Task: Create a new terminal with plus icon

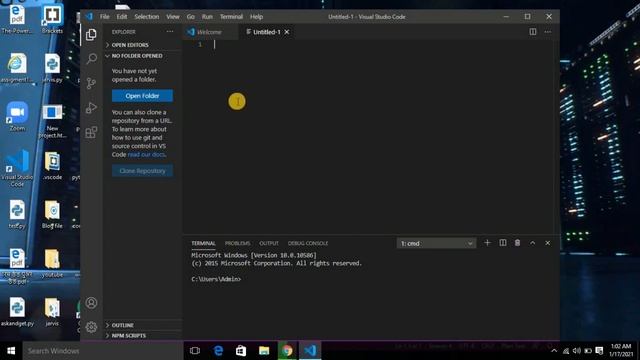Action: coord(487,243)
